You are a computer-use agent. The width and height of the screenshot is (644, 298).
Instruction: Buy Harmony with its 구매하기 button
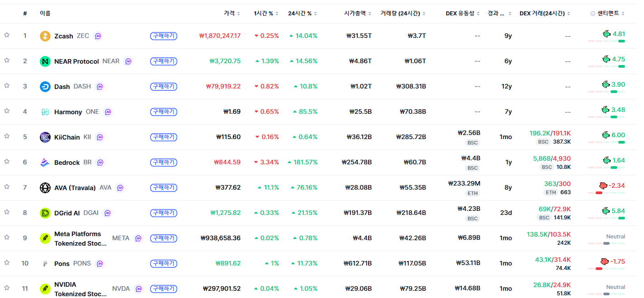point(164,112)
